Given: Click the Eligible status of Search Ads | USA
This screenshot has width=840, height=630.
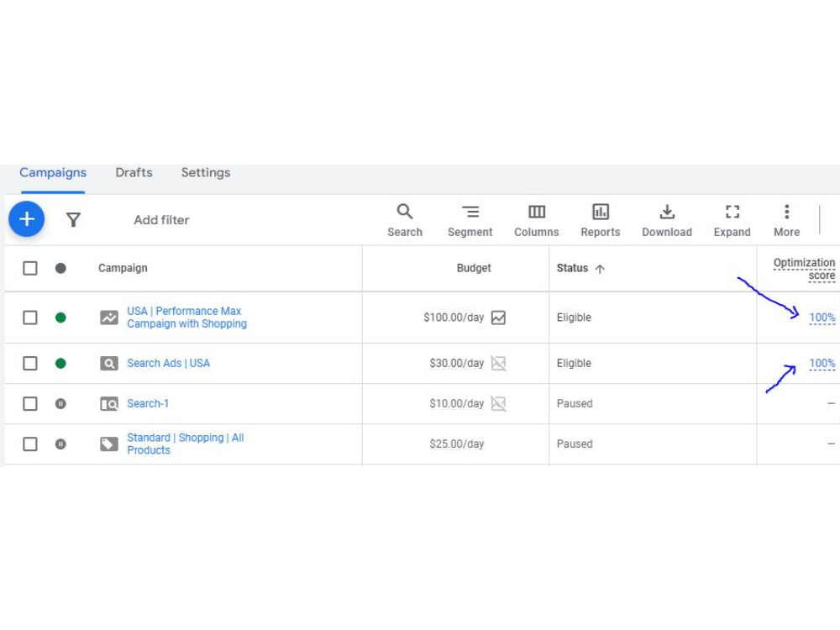Looking at the screenshot, I should [x=574, y=363].
